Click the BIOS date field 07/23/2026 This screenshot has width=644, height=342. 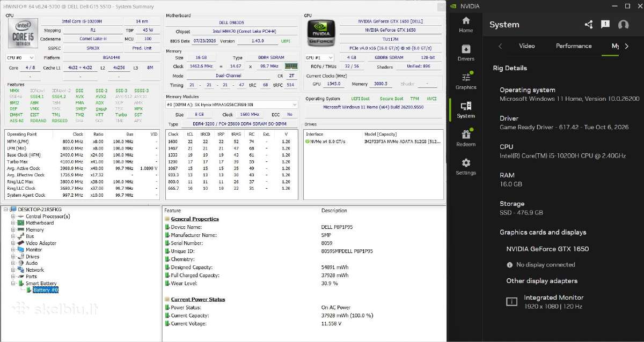(204, 41)
